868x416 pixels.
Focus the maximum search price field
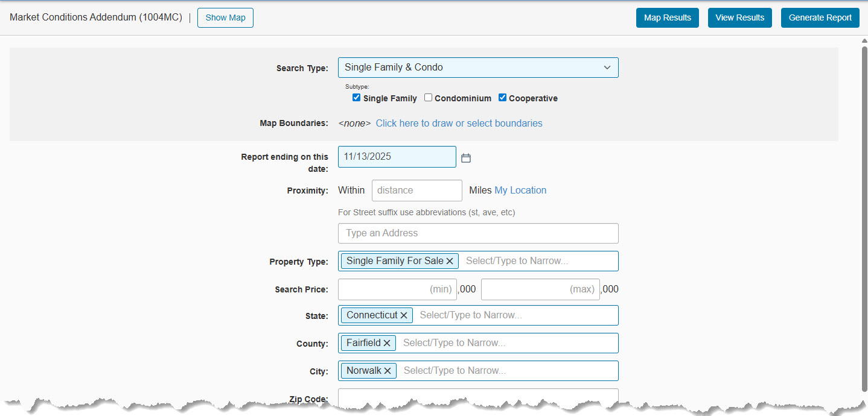(x=540, y=289)
